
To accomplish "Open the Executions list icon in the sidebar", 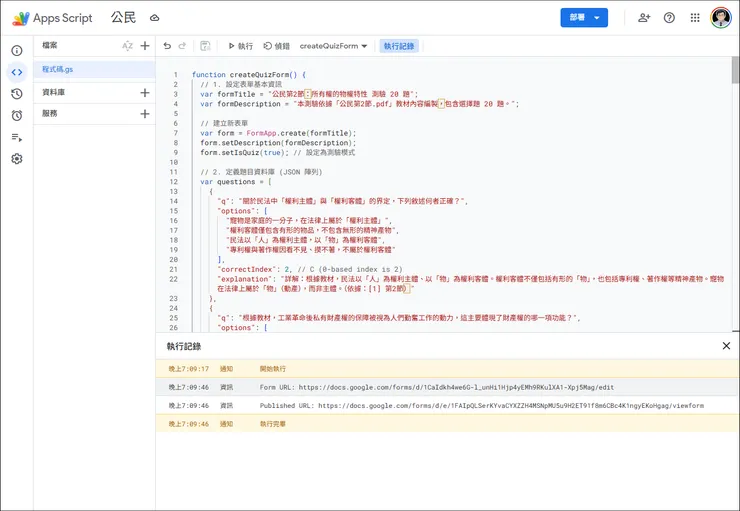I will [x=17, y=137].
